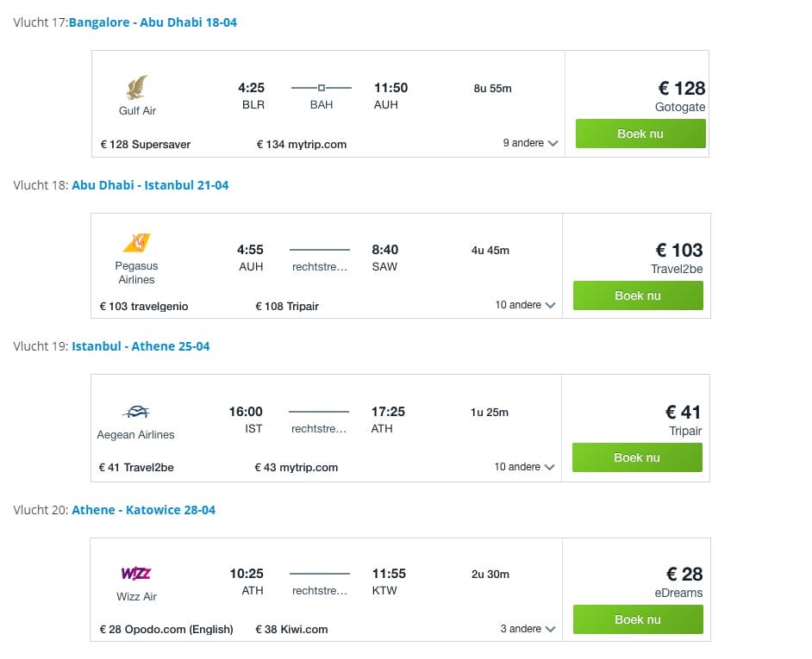Open Abu Dhabi - Istanbul 21-04 link
812x659 pixels.
tap(150, 185)
